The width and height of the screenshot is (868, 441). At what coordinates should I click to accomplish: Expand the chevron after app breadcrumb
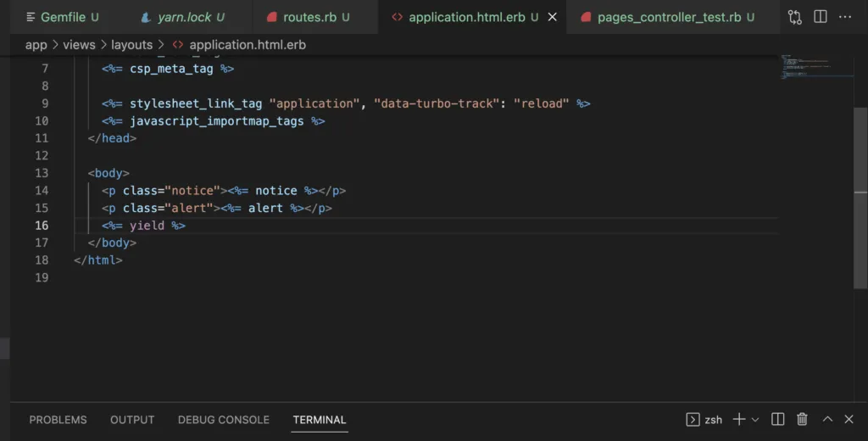pyautogui.click(x=55, y=45)
